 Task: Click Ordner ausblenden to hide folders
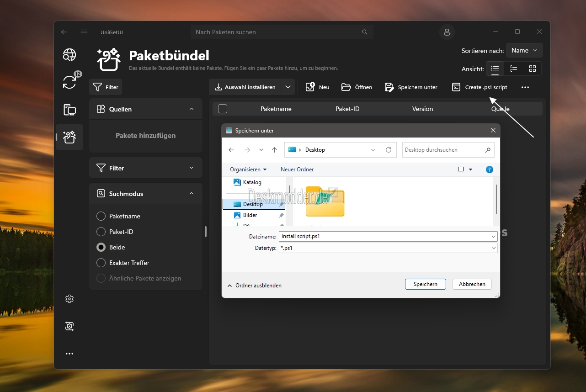tap(255, 286)
